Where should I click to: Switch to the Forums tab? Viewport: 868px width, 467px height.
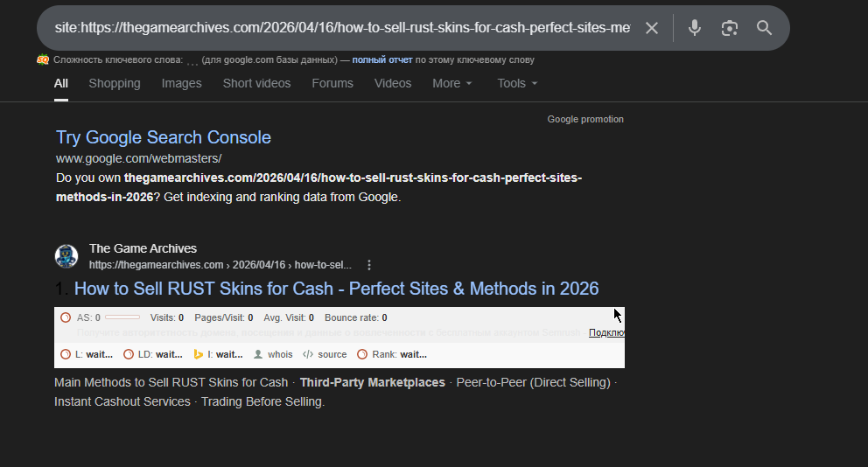pos(332,84)
